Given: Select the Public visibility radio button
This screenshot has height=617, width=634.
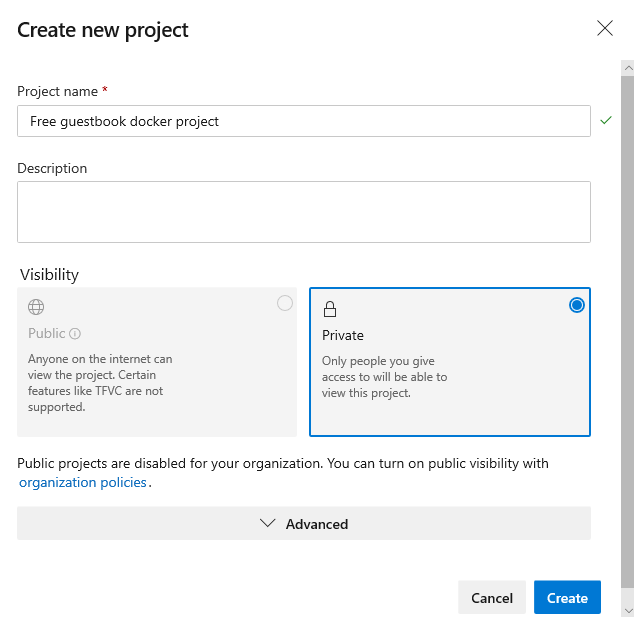Looking at the screenshot, I should [x=285, y=303].
